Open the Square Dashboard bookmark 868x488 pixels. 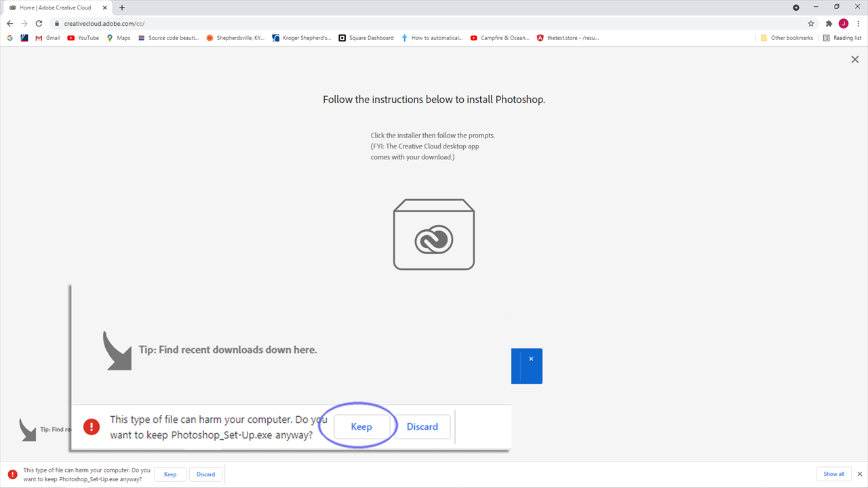click(x=366, y=38)
